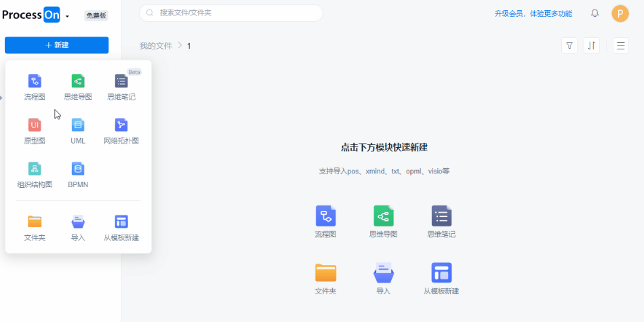Focus the 搜索文件/文件夹 search field
The image size is (644, 322).
pos(230,13)
